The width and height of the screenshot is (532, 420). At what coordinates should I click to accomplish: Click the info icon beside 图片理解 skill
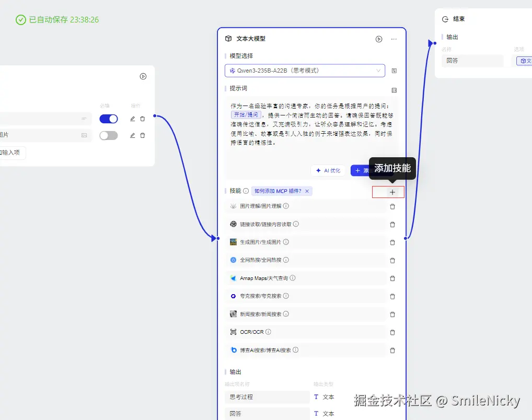coord(285,206)
